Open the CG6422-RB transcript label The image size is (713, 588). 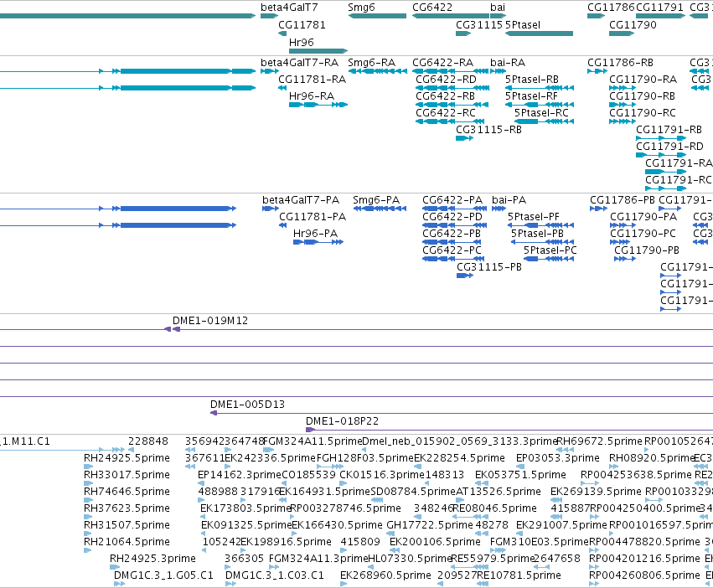445,96
